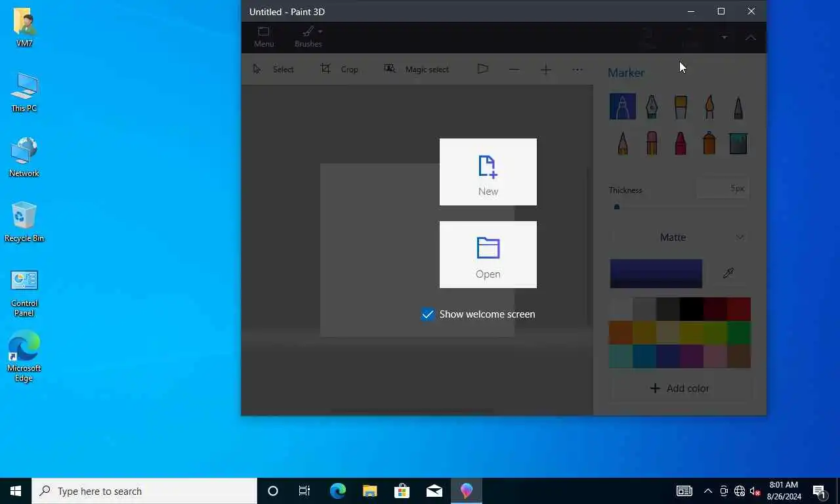The image size is (840, 504).
Task: Click the Type here to search box
Action: pos(144,491)
